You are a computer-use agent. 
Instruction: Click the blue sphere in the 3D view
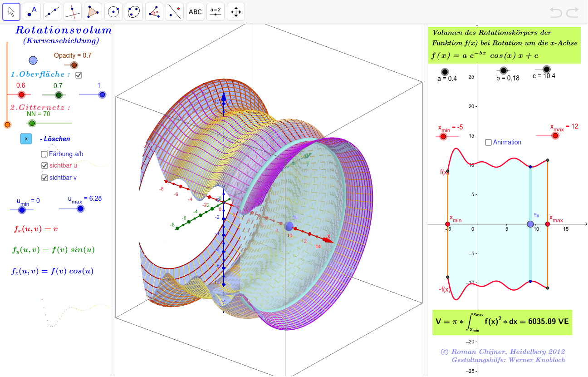(289, 226)
